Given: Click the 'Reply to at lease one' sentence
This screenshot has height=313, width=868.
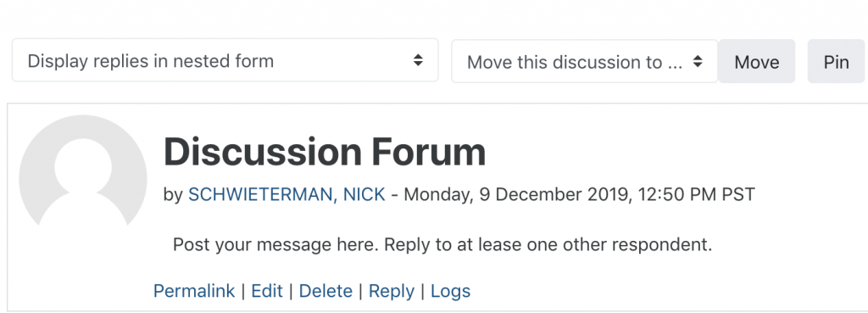Looking at the screenshot, I should click(548, 244).
